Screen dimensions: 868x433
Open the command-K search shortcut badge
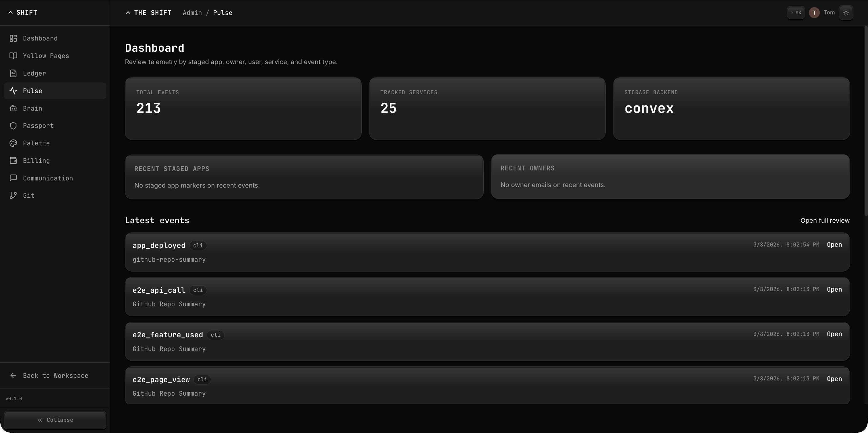pyautogui.click(x=796, y=12)
